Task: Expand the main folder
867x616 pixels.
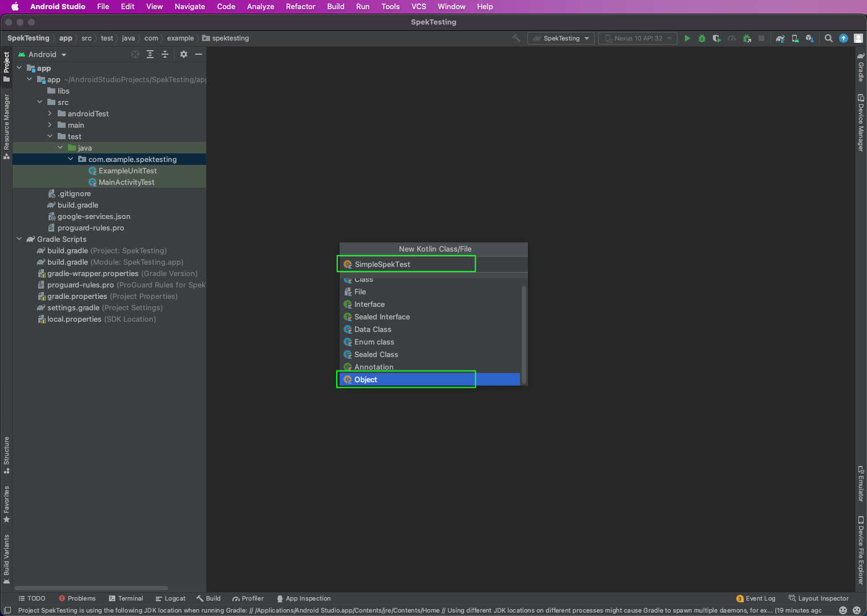Action: coord(50,125)
